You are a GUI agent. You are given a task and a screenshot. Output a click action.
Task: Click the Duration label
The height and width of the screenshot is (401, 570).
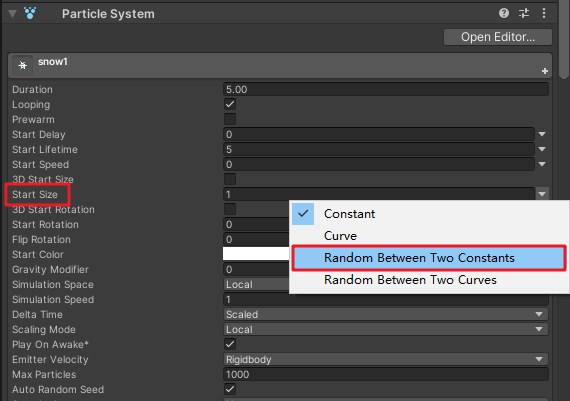click(32, 89)
